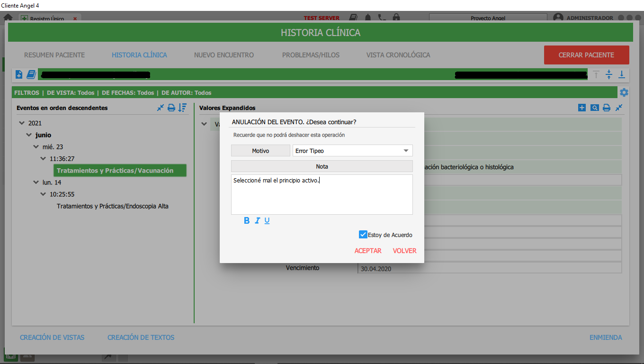Switch to the Resumen Paciente tab
644x364 pixels.
point(54,55)
